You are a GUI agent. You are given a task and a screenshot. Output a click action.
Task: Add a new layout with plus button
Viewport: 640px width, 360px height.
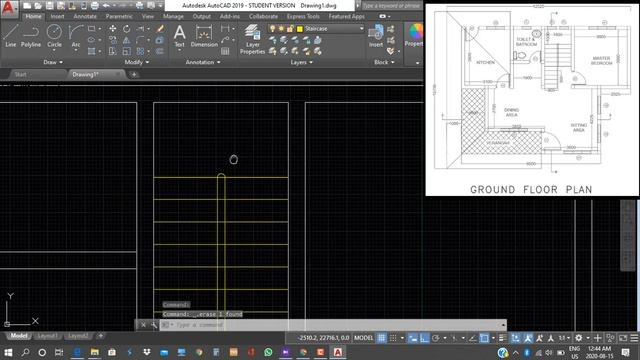pyautogui.click(x=100, y=336)
